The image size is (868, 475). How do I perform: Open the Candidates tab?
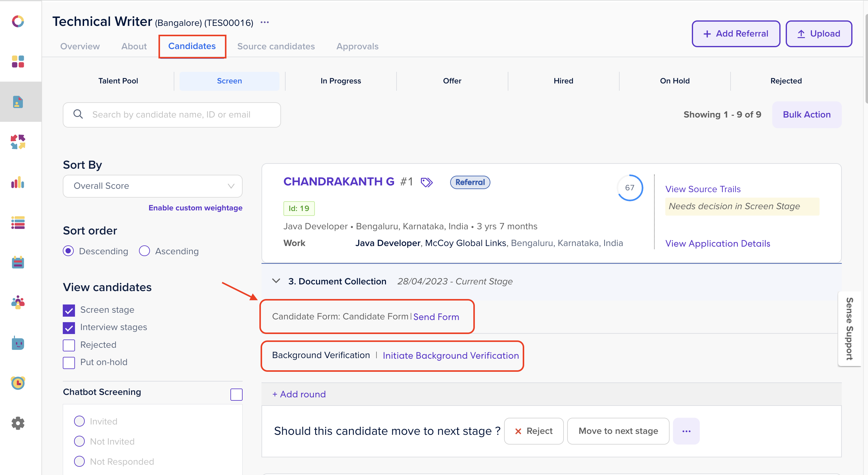(x=192, y=46)
